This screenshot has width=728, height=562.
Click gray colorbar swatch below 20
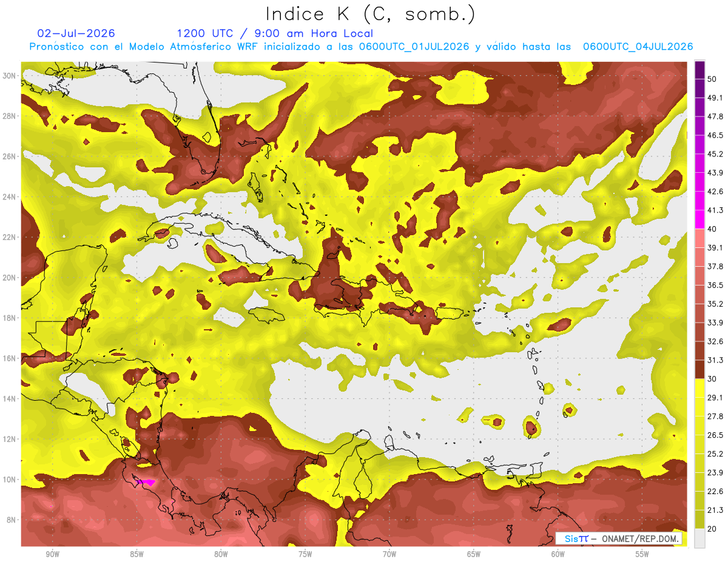tap(700, 538)
